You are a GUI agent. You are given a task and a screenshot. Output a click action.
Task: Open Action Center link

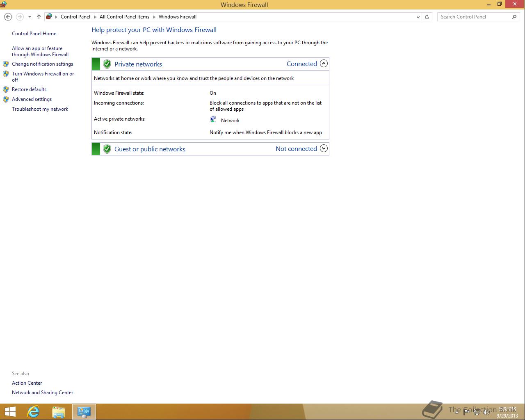27,383
